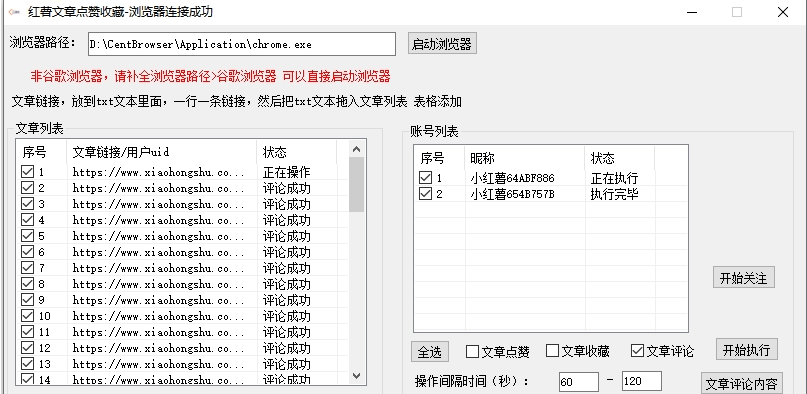The width and height of the screenshot is (807, 394).
Task: Toggle article row 11 checkbox
Action: click(27, 332)
